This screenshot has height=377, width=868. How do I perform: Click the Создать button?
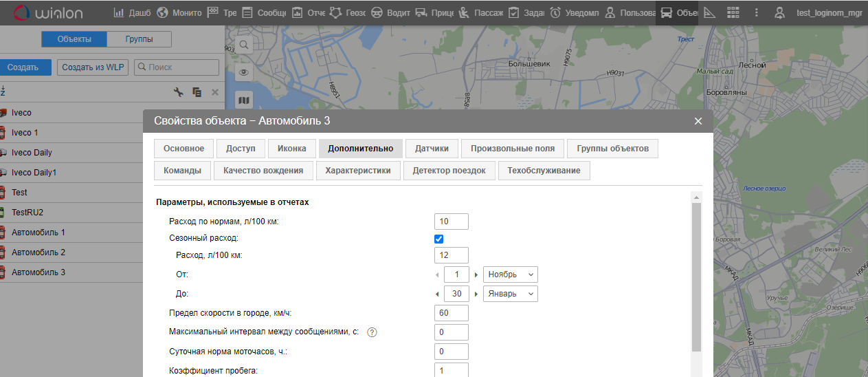click(x=25, y=67)
